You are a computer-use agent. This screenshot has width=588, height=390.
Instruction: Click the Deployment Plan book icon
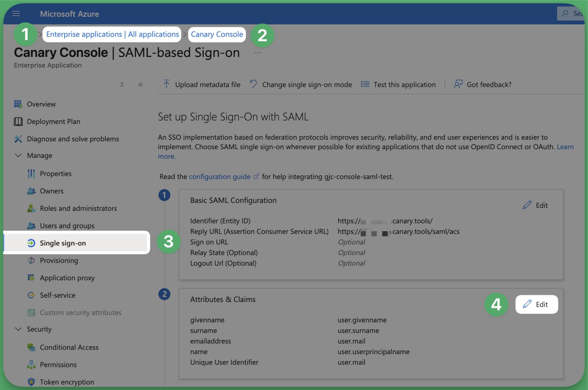point(18,121)
